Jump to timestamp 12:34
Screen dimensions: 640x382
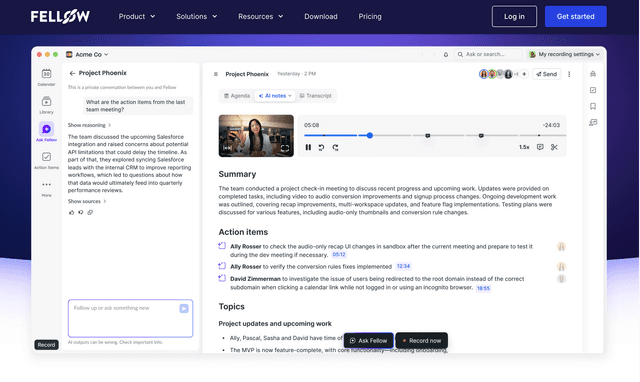[403, 266]
